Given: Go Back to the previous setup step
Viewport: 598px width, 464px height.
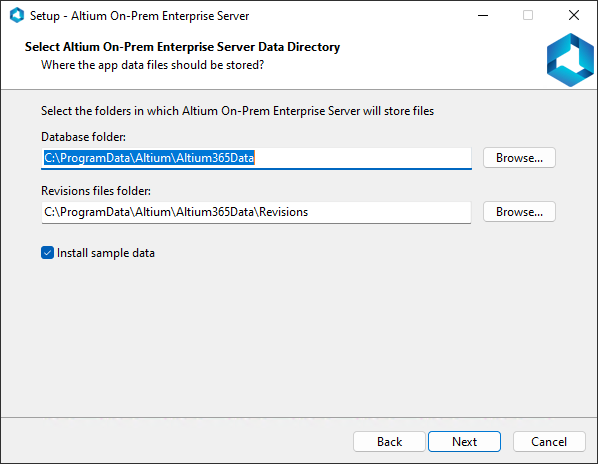Looking at the screenshot, I should [x=389, y=442].
